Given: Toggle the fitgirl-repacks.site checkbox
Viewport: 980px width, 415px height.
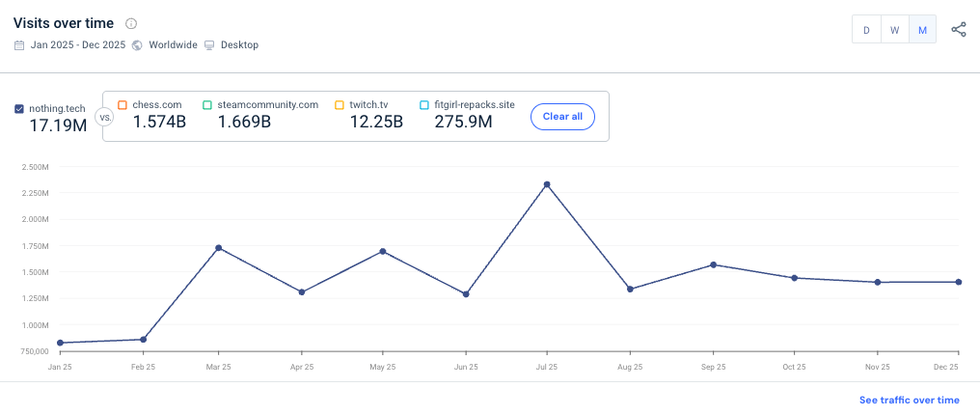Looking at the screenshot, I should pyautogui.click(x=424, y=105).
